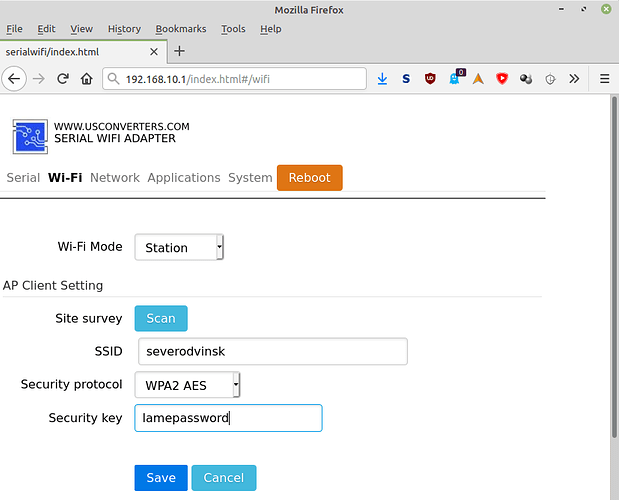Click the AP Client Setting heading

click(53, 285)
